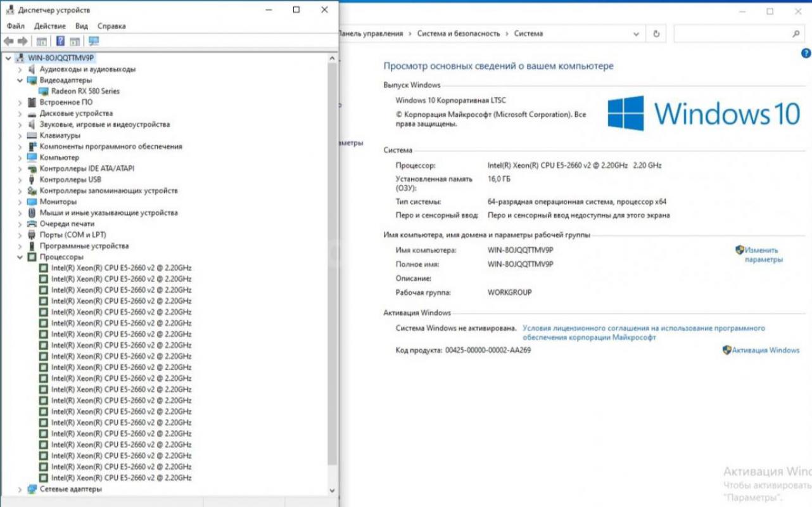Select the Очереди печати tree label
812x507 pixels.
pos(67,224)
